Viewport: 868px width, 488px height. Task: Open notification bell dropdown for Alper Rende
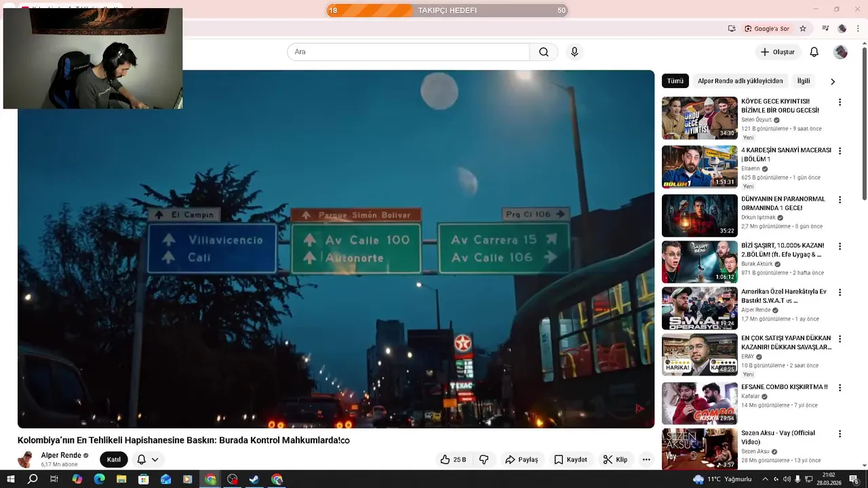tap(148, 460)
